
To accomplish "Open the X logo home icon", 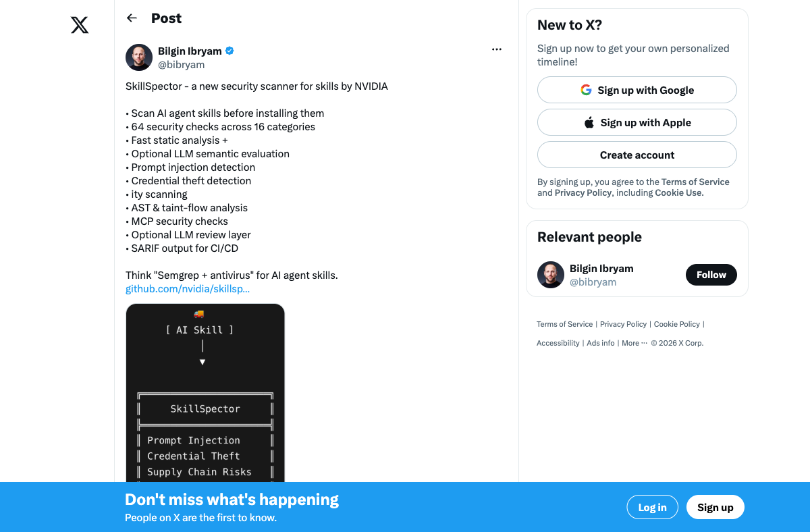I will [80, 26].
